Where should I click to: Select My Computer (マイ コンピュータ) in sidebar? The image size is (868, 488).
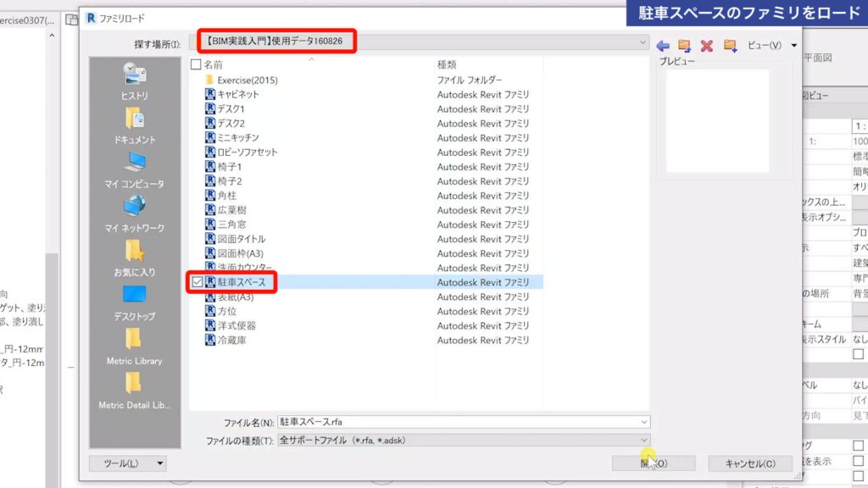(x=134, y=170)
